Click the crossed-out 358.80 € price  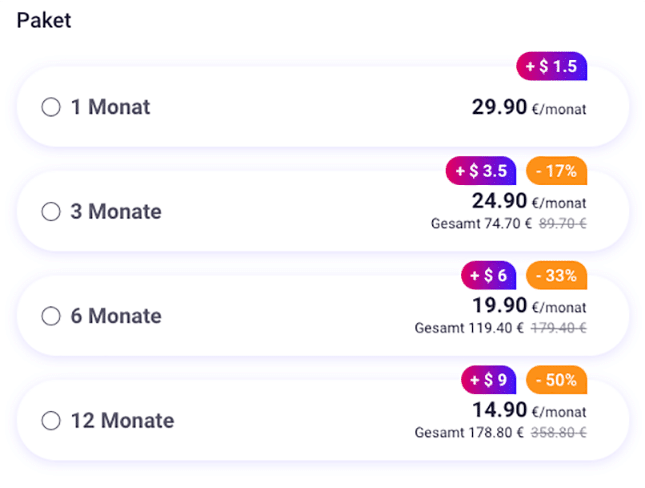[x=563, y=433]
